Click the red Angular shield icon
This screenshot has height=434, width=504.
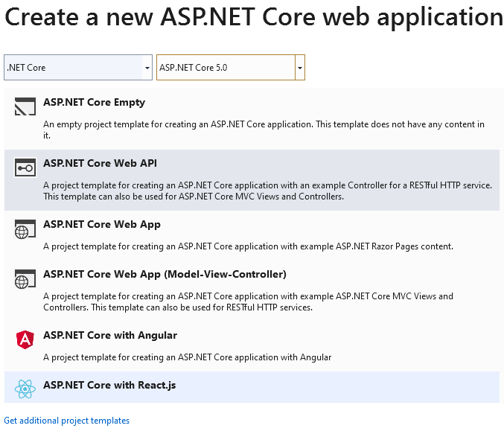tap(25, 339)
